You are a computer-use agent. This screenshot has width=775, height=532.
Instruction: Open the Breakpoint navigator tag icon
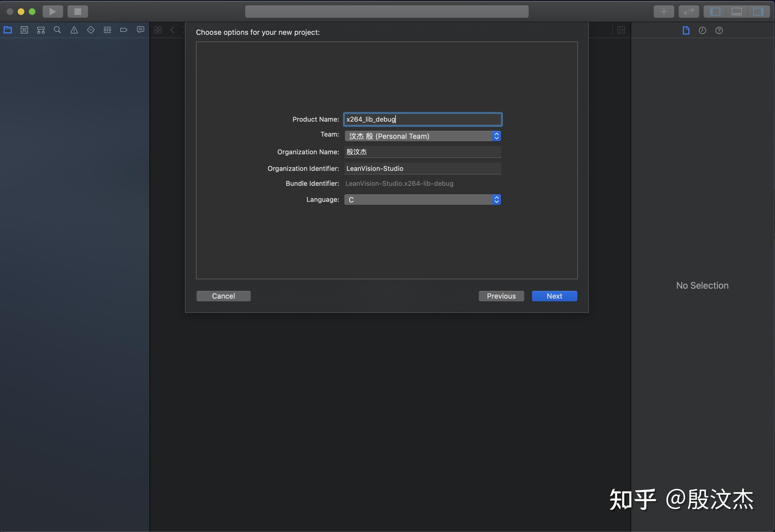[124, 30]
